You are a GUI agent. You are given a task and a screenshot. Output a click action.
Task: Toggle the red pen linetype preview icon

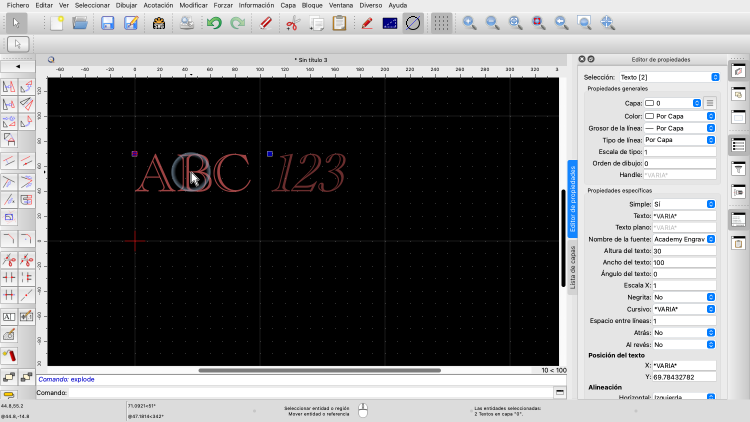point(367,23)
